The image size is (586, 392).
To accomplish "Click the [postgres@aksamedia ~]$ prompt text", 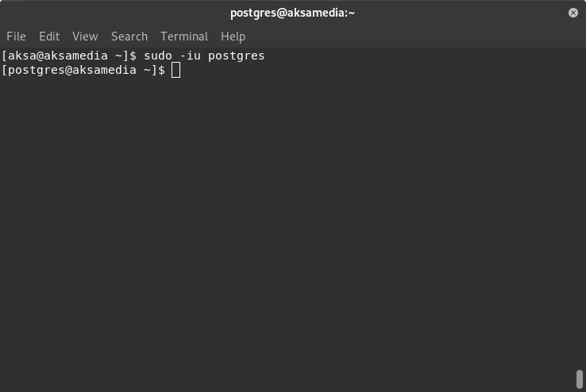I will 83,70.
